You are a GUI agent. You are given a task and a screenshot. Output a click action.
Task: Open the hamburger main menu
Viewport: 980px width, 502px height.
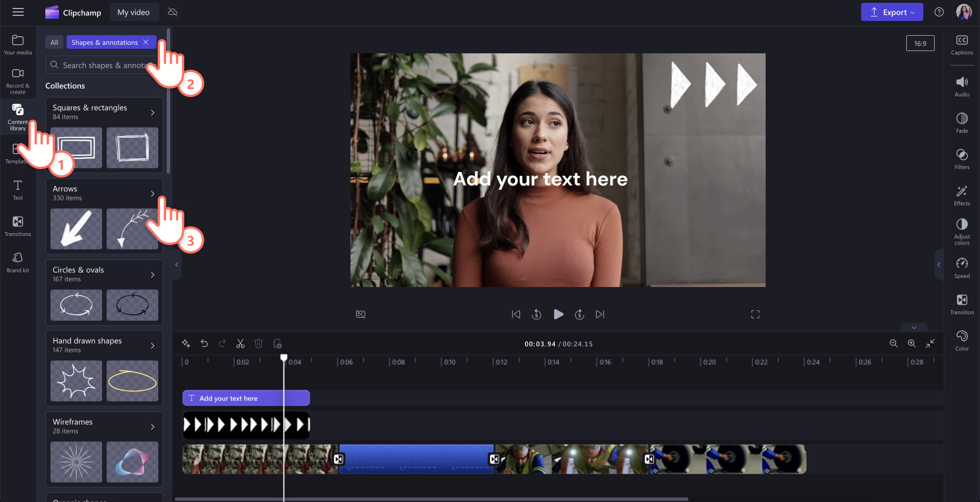tap(18, 12)
